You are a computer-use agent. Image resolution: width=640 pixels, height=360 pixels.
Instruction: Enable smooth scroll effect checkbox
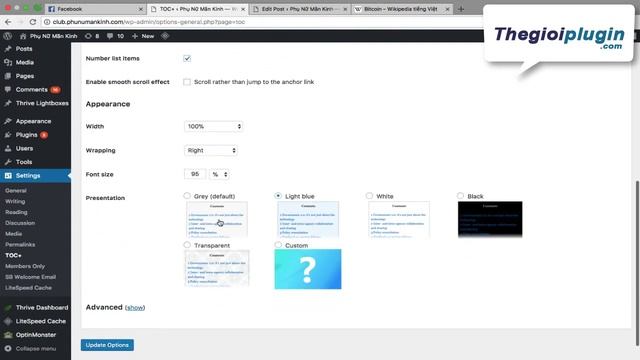(187, 82)
